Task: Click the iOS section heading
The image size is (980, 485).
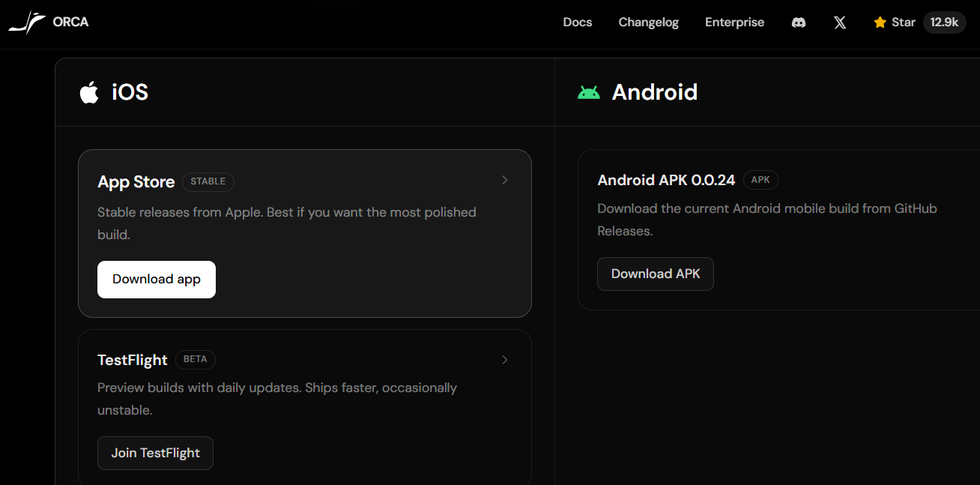Action: pos(130,92)
